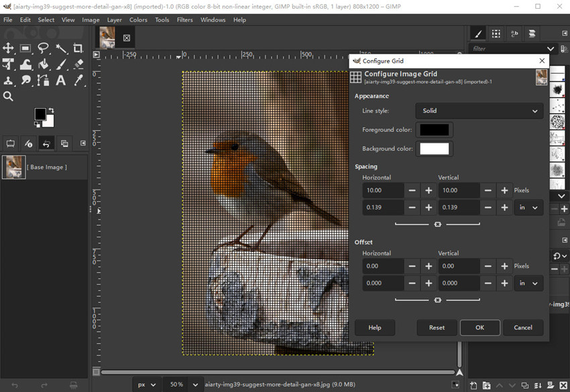Screen dimensions: 570x392
Task: Select the Fuzzy Select wand tool
Action: [x=61, y=48]
